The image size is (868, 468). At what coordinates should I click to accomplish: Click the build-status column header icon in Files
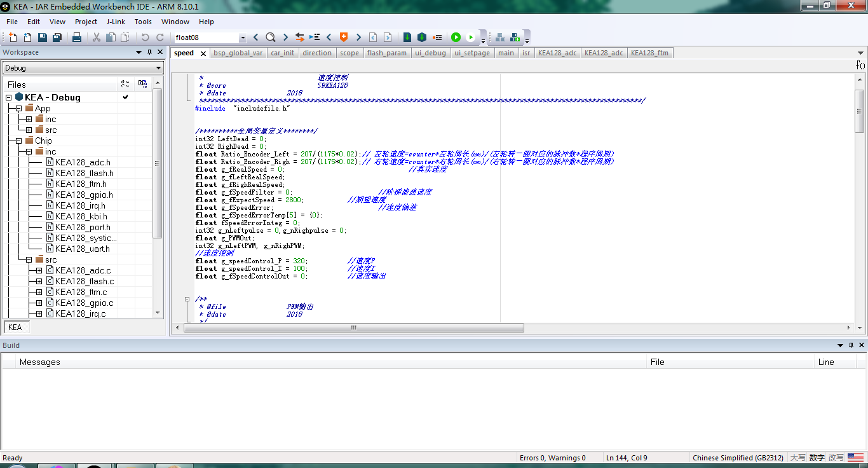coord(125,84)
